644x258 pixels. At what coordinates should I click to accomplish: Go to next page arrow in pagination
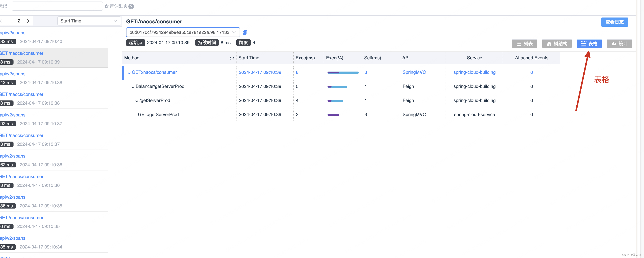click(28, 21)
